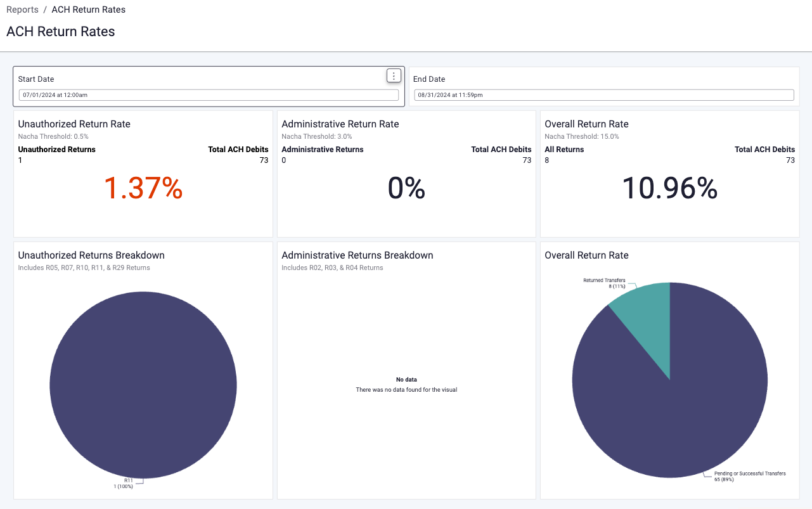Click the Administrative Returns Breakdown title

click(x=358, y=255)
